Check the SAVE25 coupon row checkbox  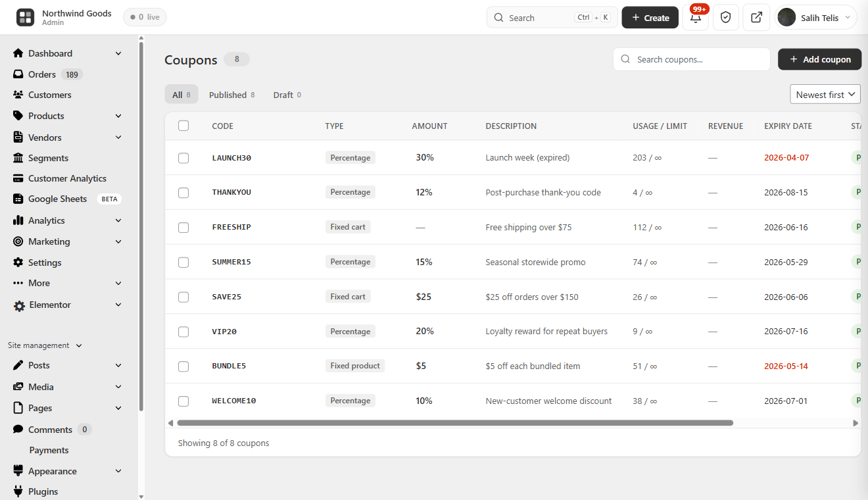183,297
